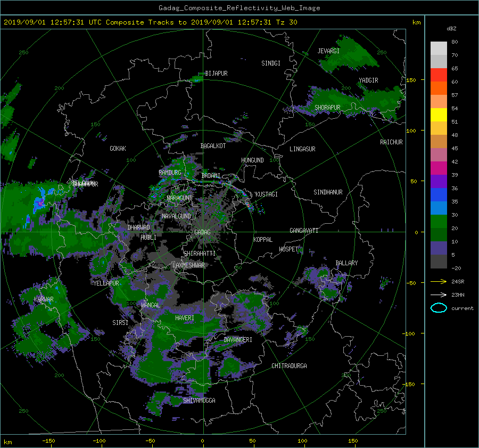Click the GADAG radar center label
Viewport: 479px width, 448px height.
pyautogui.click(x=202, y=232)
